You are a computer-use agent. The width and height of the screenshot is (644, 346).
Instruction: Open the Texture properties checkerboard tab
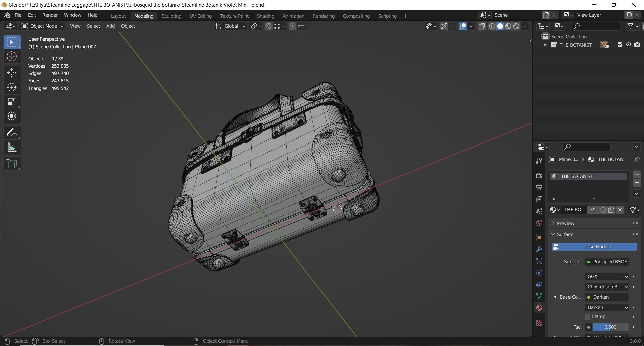click(539, 323)
